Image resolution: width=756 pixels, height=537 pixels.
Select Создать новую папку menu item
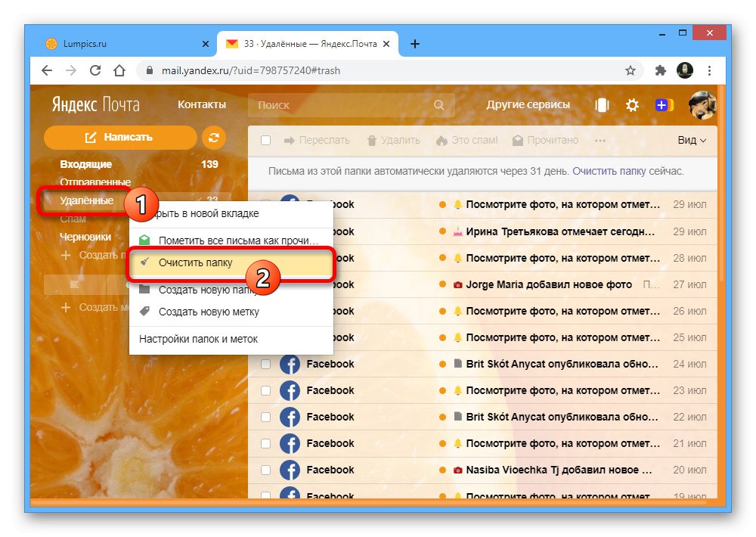[231, 290]
